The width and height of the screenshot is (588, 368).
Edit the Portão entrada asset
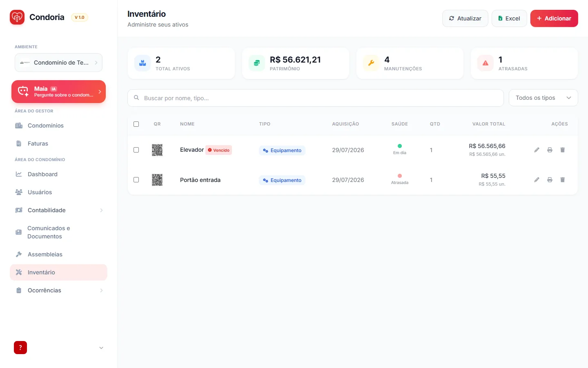[537, 180]
